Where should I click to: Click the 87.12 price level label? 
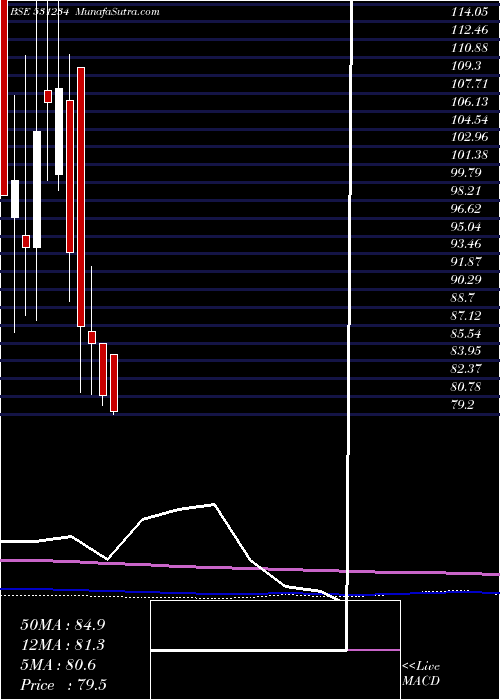(466, 316)
